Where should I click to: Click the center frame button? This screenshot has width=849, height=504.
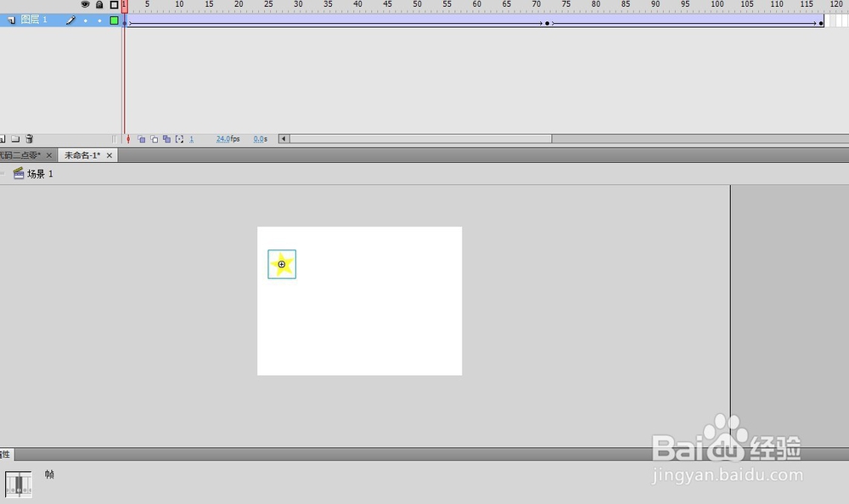point(128,139)
